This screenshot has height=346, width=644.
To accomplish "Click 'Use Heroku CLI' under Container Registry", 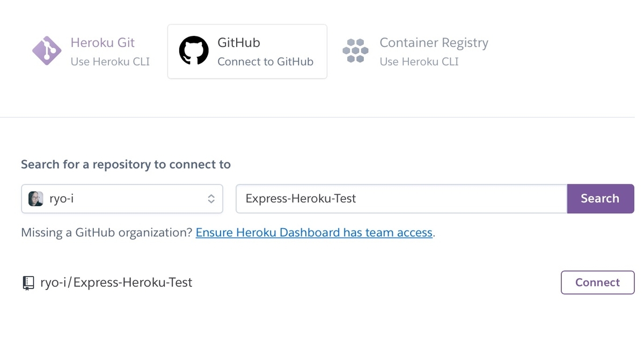I will (419, 62).
